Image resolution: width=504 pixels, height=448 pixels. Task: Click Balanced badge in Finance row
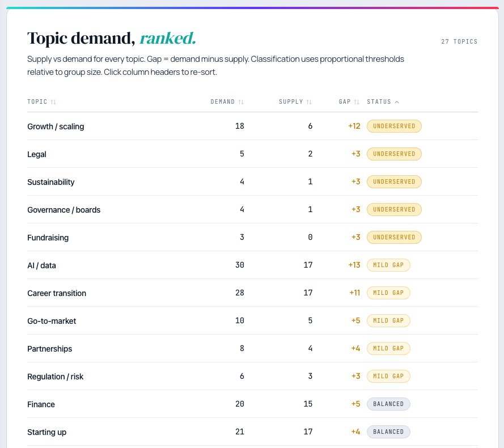(388, 404)
